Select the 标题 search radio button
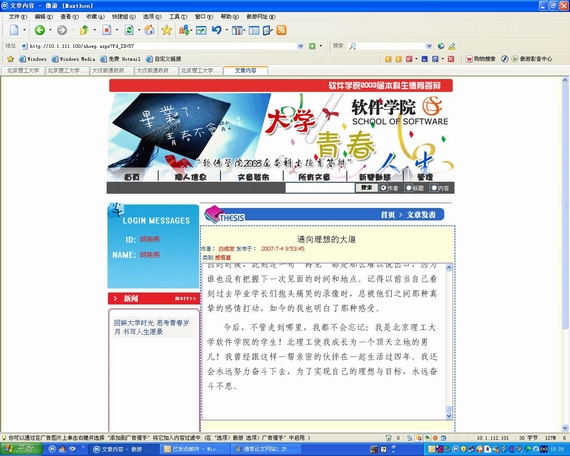This screenshot has height=456, width=570. [x=409, y=188]
